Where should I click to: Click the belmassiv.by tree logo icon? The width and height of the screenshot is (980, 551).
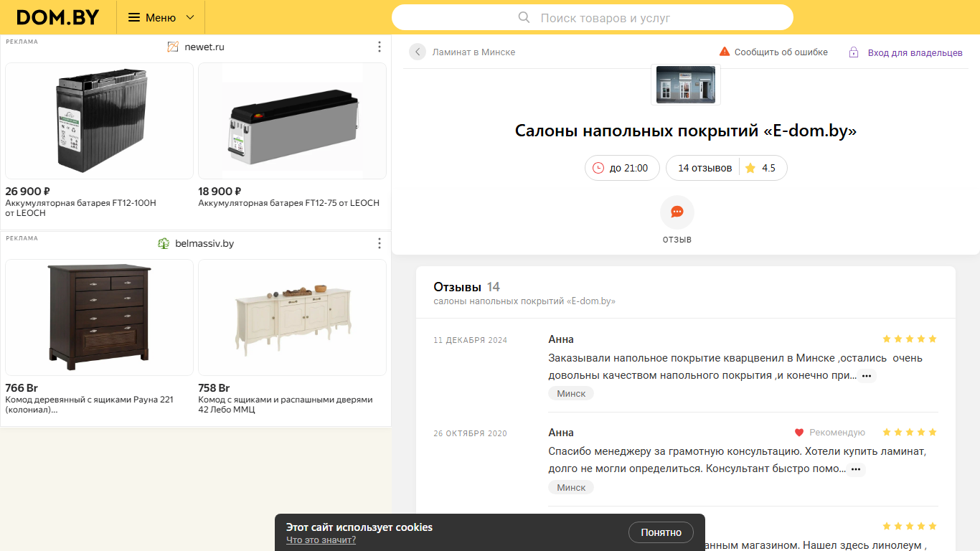[x=164, y=243]
